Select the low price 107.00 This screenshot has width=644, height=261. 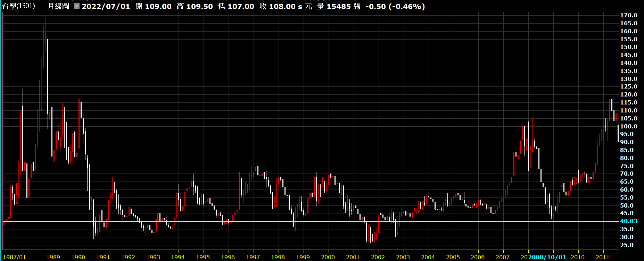click(x=241, y=6)
